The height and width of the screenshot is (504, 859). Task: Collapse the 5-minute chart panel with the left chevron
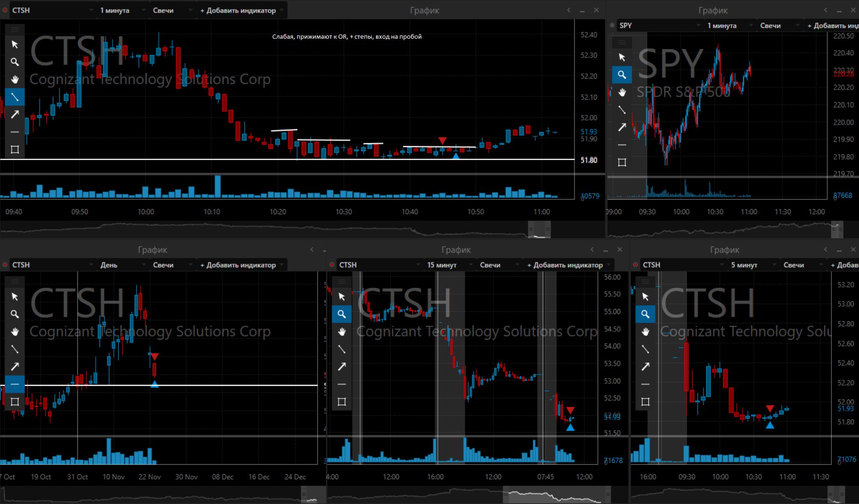[825, 250]
